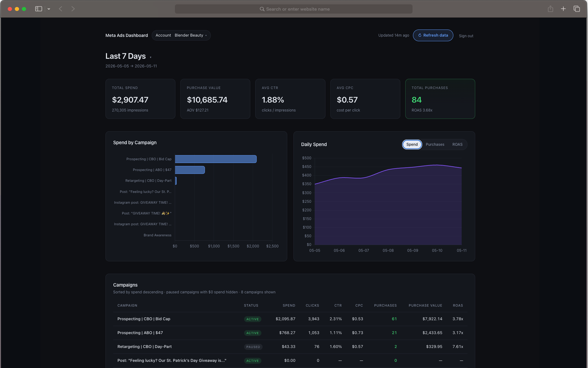The image size is (588, 368).
Task: Click the Total Purchases card
Action: point(440,99)
